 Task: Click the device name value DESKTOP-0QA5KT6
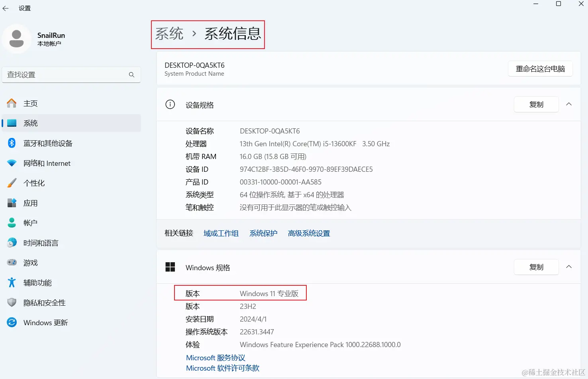pos(270,131)
